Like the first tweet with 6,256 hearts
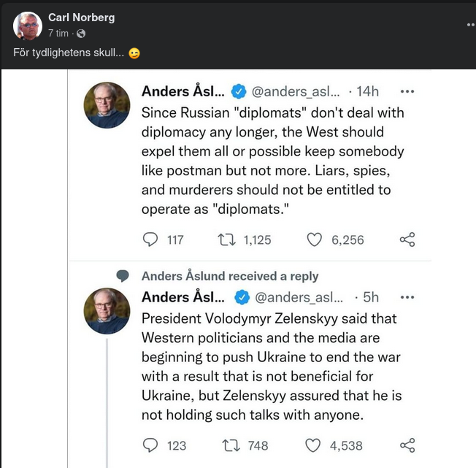 (315, 239)
